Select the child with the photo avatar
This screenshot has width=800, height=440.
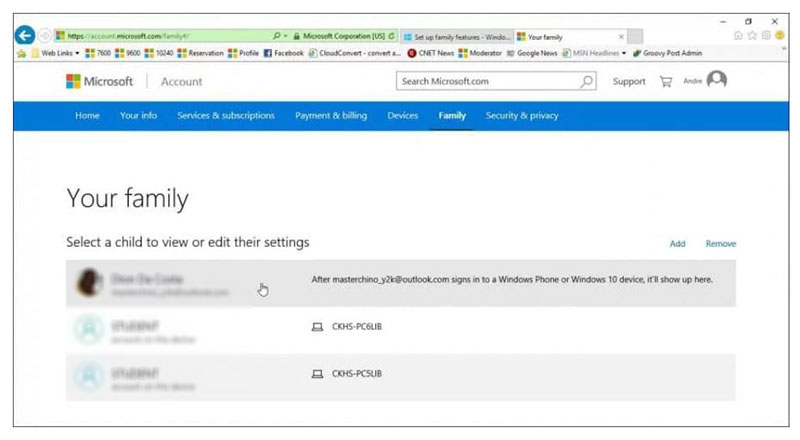(x=401, y=283)
